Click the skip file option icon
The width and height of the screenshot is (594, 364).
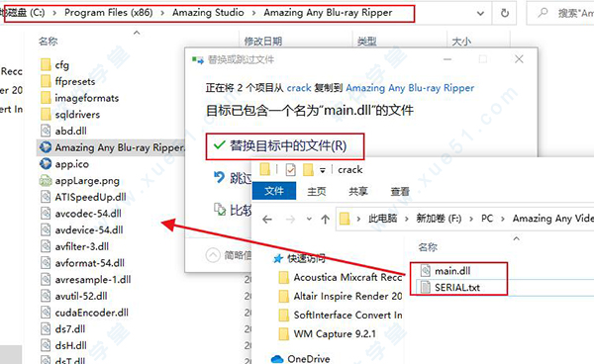click(x=219, y=177)
